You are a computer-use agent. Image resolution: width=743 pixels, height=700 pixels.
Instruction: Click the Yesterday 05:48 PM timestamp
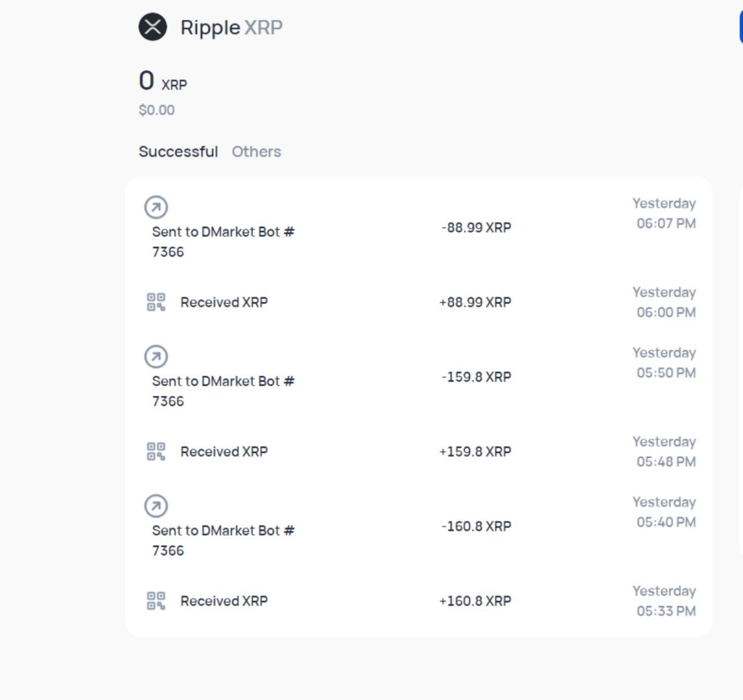tap(665, 452)
